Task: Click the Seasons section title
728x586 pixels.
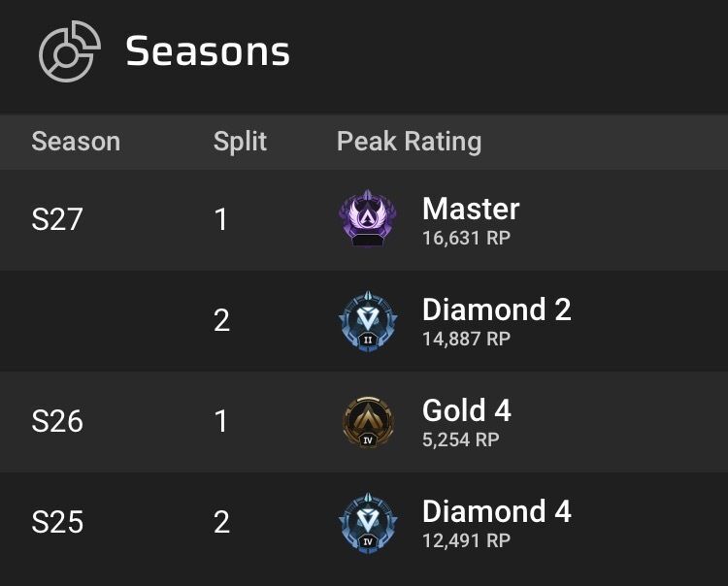Action: tap(208, 51)
